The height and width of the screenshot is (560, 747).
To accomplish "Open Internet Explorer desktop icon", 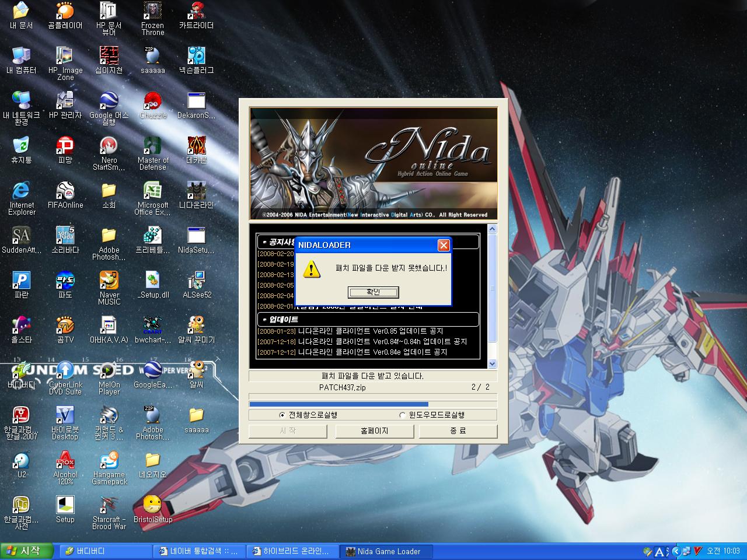I will point(22,191).
